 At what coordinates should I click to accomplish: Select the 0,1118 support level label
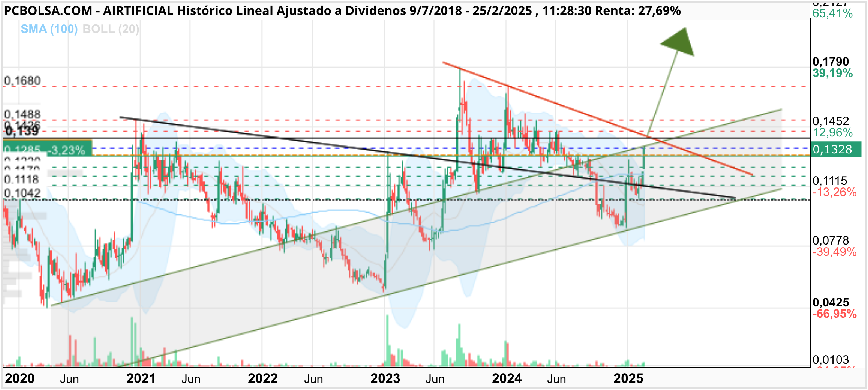(x=22, y=180)
